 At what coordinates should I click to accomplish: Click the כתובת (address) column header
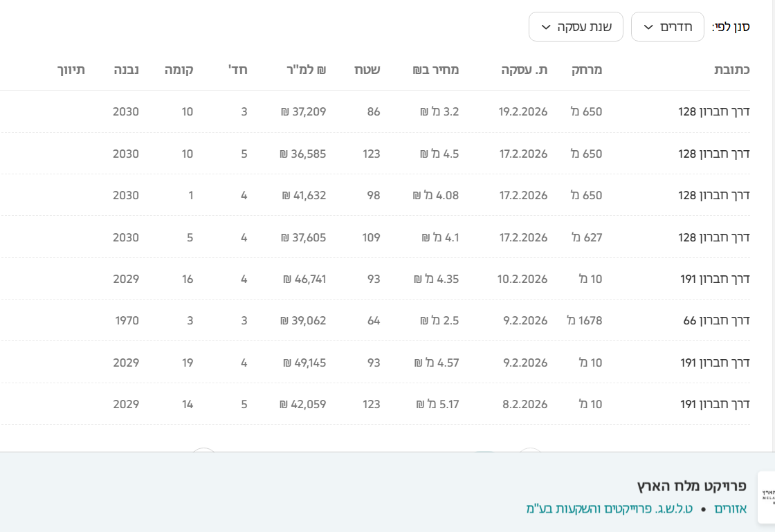[x=732, y=70]
